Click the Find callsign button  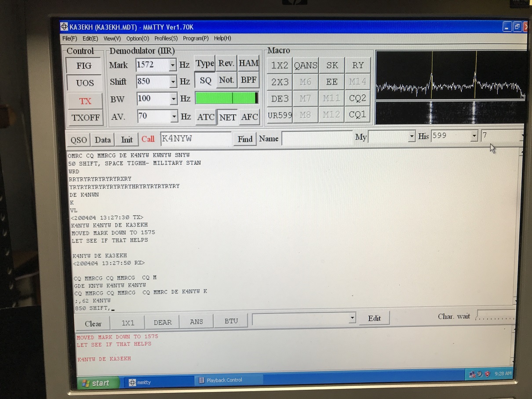point(245,139)
